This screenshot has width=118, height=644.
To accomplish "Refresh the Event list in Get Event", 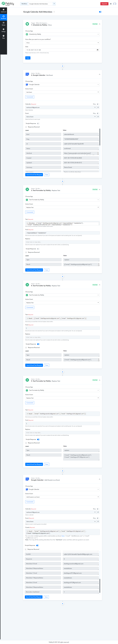I will pyautogui.click(x=98, y=117).
